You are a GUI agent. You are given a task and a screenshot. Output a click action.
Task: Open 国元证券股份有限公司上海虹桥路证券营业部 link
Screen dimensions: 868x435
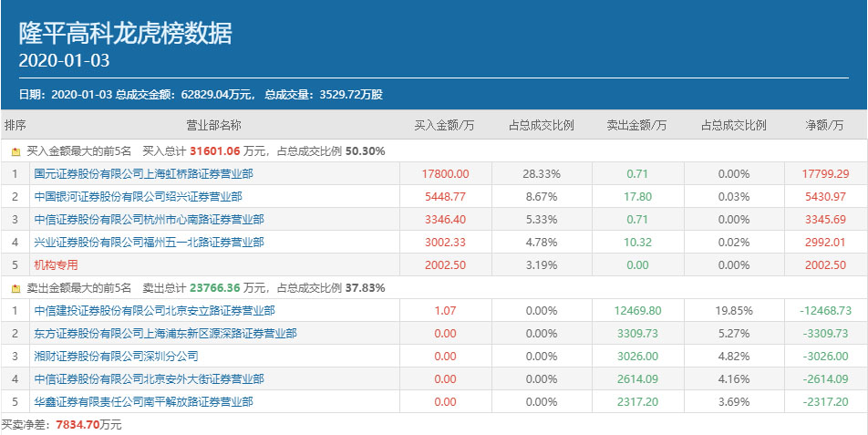(143, 174)
